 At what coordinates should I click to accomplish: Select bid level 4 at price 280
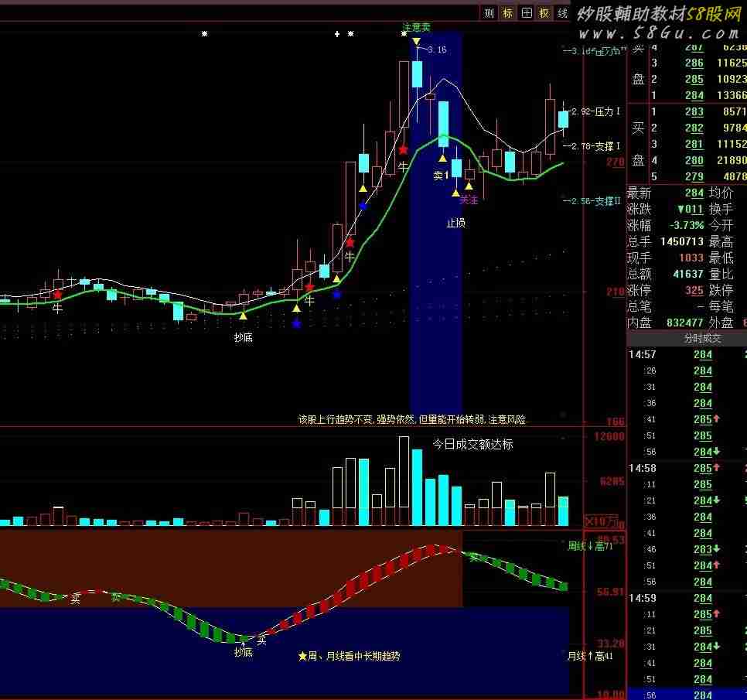pyautogui.click(x=698, y=160)
